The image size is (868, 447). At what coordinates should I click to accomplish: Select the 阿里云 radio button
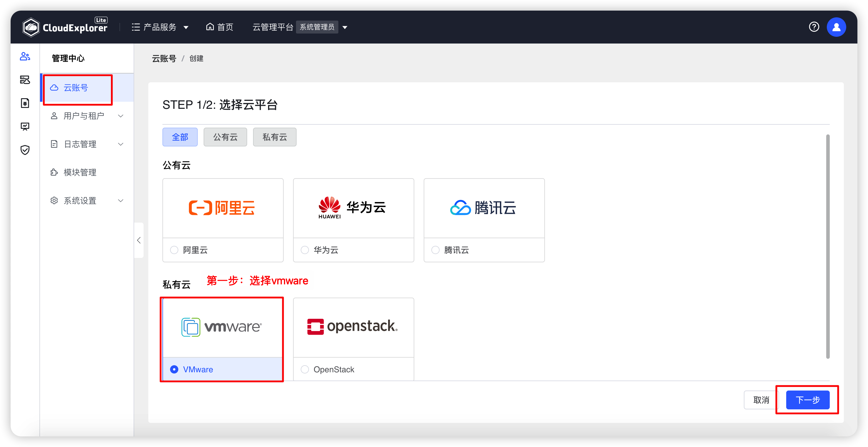[174, 250]
